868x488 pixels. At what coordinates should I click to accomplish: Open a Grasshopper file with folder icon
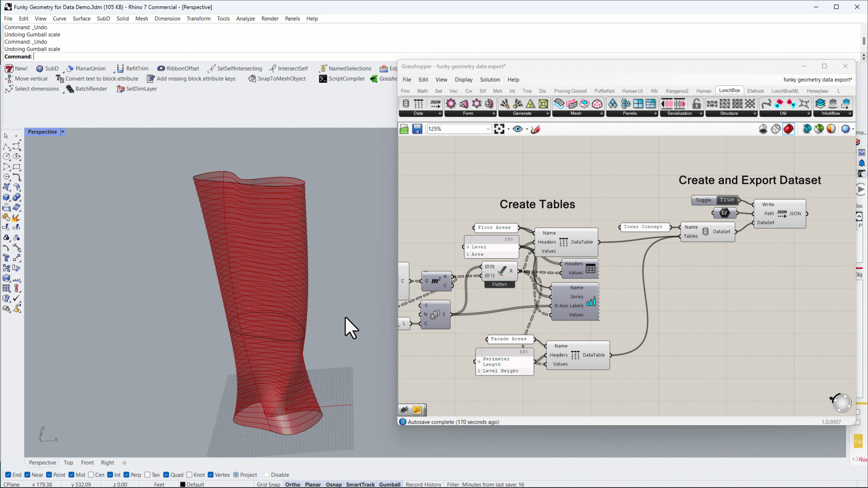[x=404, y=129]
